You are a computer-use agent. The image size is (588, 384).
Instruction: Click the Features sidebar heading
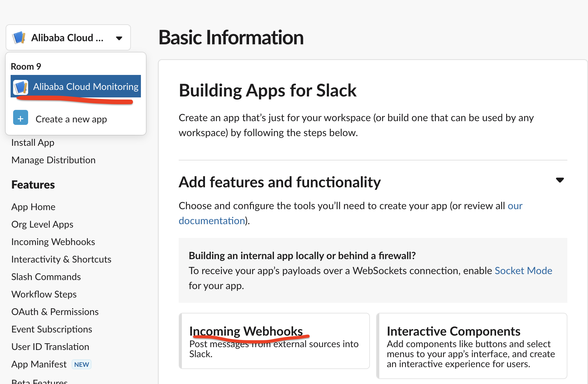[x=33, y=185]
